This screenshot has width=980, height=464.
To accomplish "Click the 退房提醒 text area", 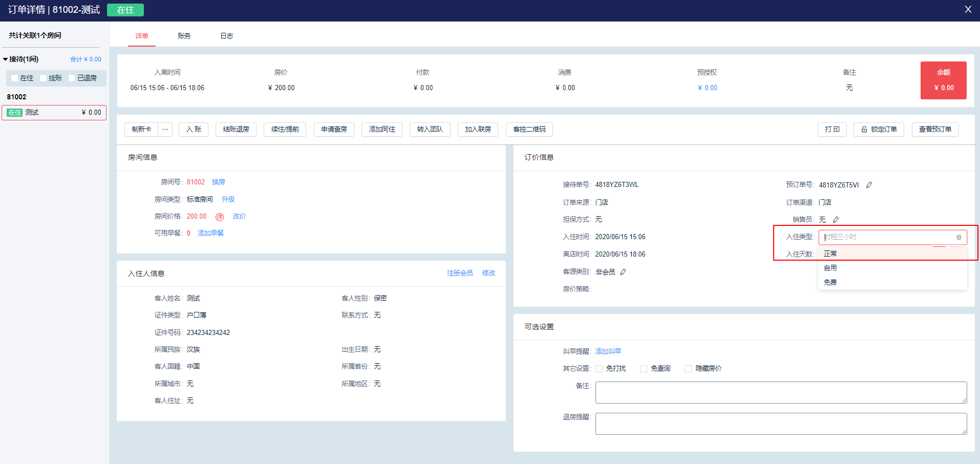I will click(781, 424).
